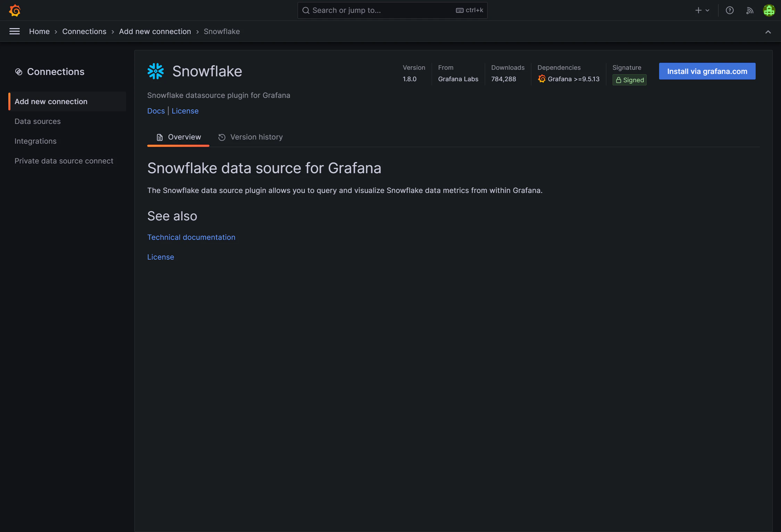Open Private data source connect
The height and width of the screenshot is (532, 781).
click(x=64, y=161)
